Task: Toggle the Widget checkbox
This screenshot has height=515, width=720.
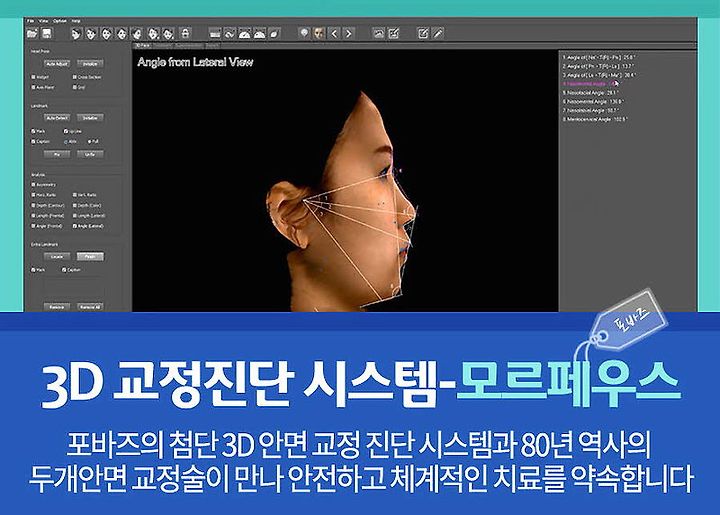Action: pos(34,77)
